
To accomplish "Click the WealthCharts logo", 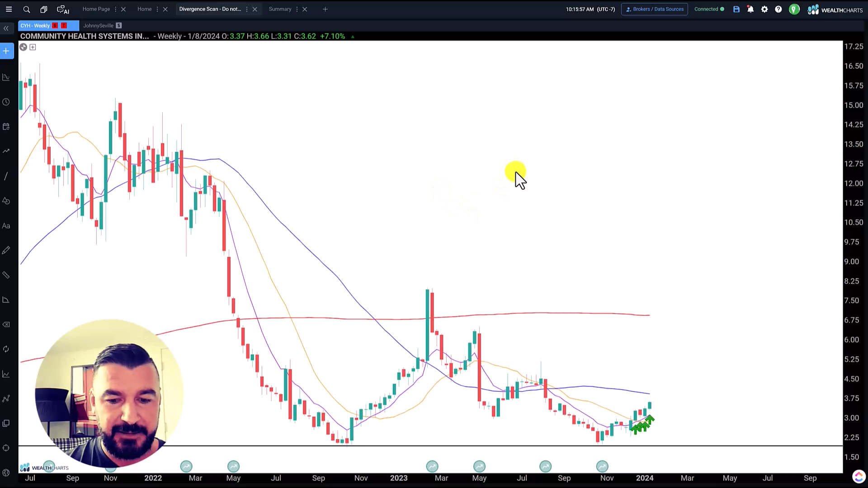I will point(835,9).
